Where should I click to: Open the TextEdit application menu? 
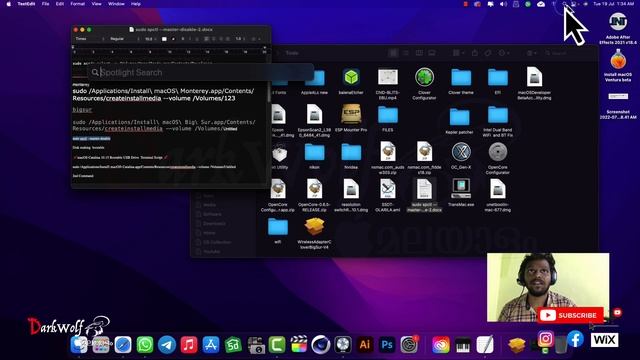[26, 4]
